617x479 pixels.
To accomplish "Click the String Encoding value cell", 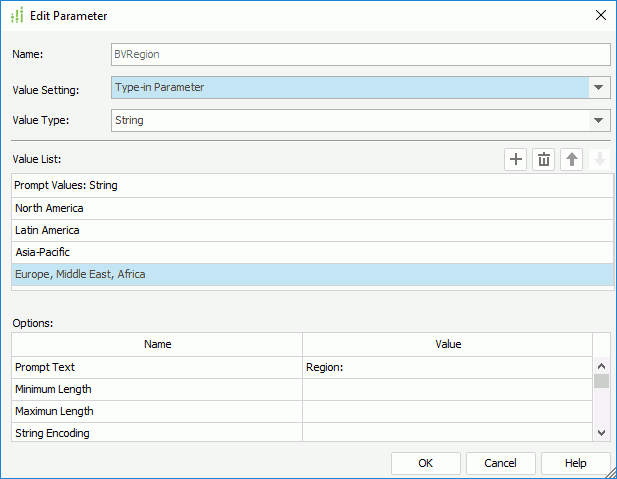I will (447, 433).
